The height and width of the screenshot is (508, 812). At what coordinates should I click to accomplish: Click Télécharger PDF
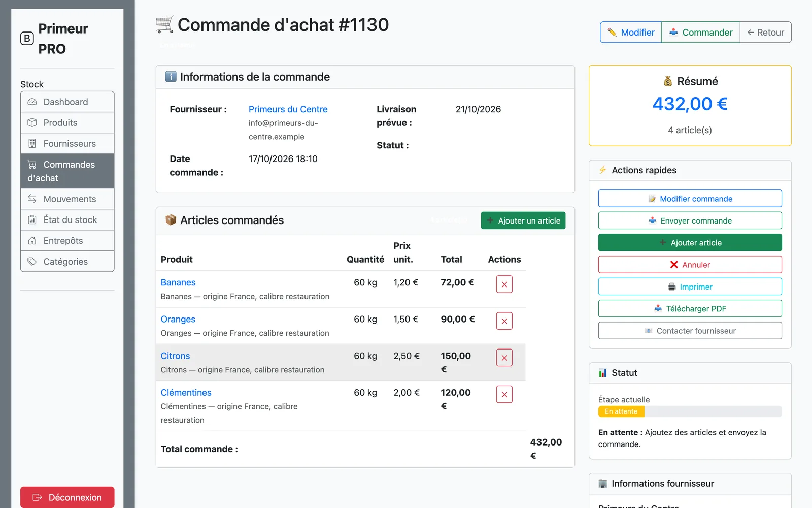(690, 308)
